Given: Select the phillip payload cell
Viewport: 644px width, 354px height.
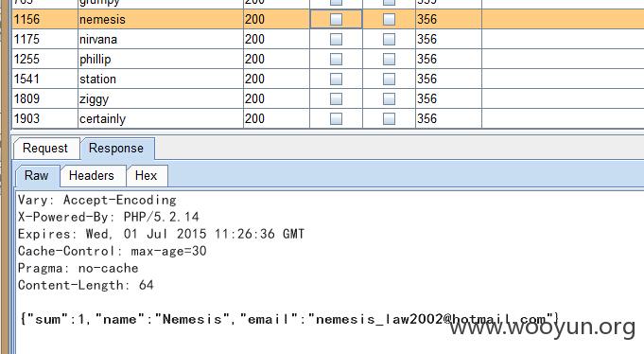Looking at the screenshot, I should pyautogui.click(x=161, y=59).
